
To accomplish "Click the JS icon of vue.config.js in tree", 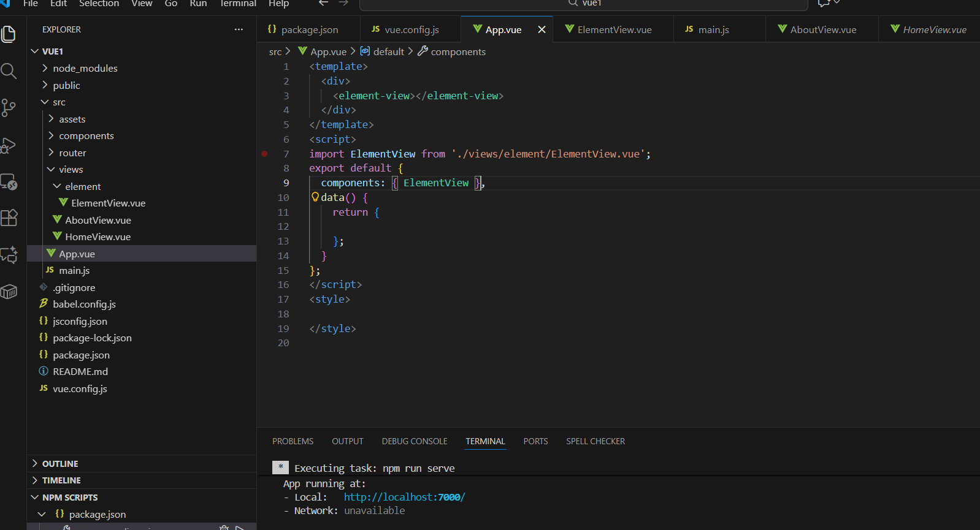I will [44, 388].
